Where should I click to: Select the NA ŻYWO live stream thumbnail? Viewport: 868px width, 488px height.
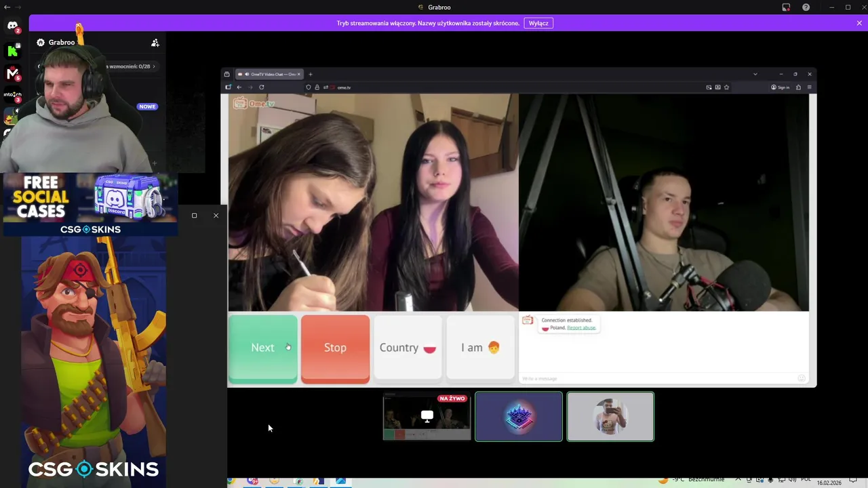coord(427,416)
